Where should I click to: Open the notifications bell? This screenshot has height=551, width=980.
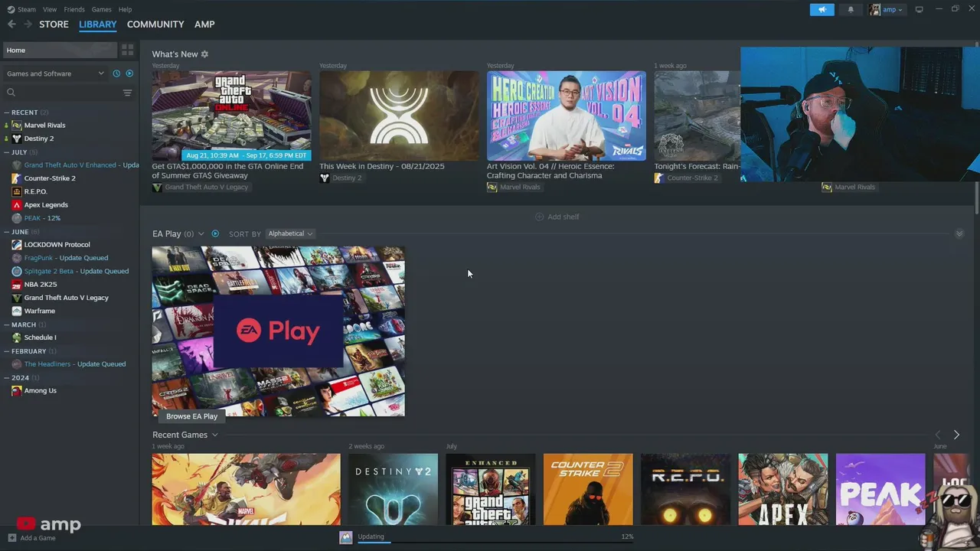[x=851, y=10]
